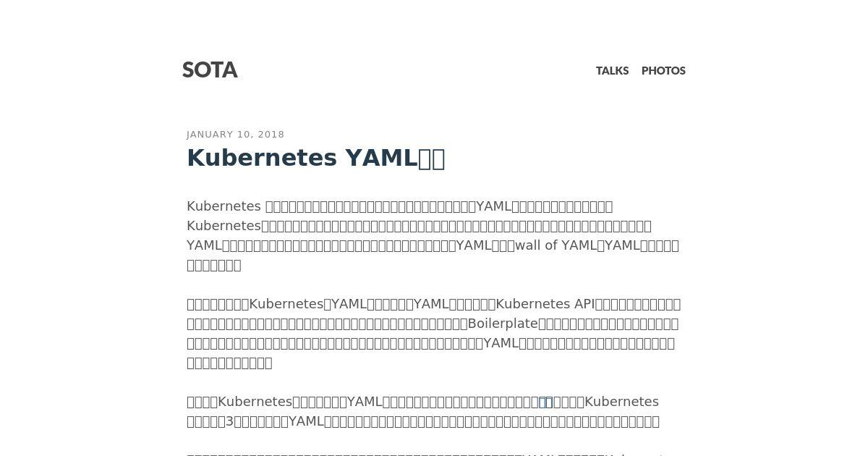Viewport: 868px width, 456px height.
Task: Click the blank header area between logo and TALKS
Action: (417, 71)
